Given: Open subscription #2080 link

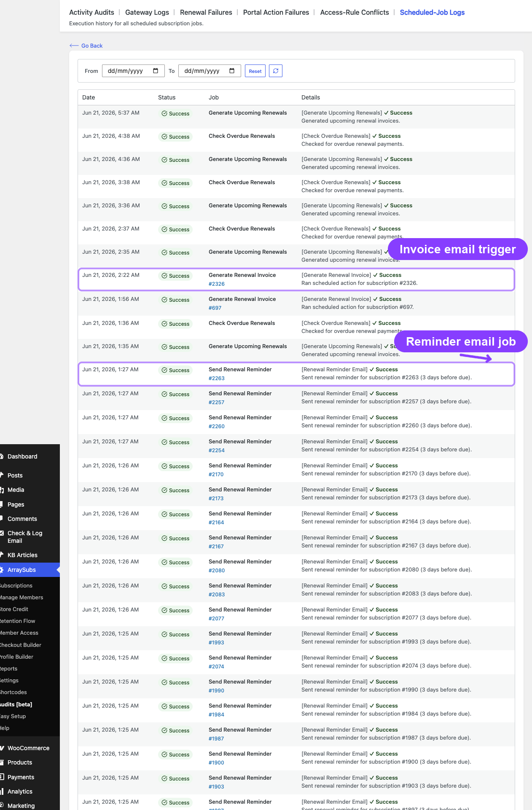Looking at the screenshot, I should (x=217, y=570).
